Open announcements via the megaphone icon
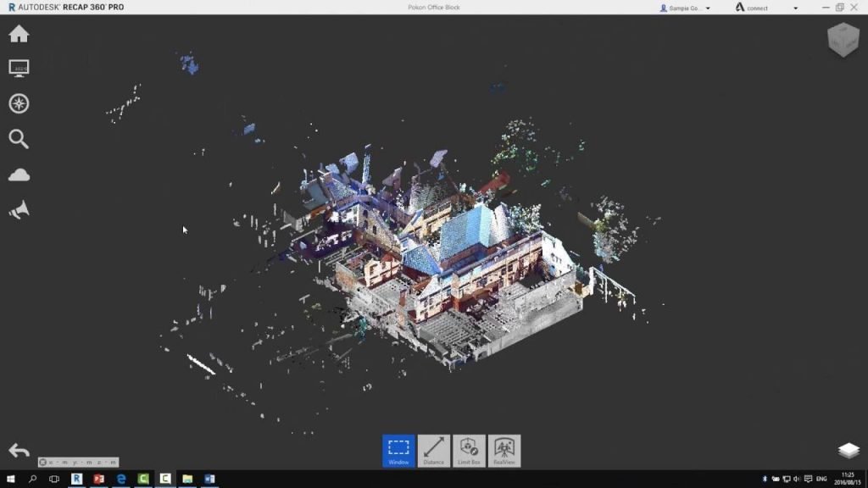868x488 pixels. [19, 209]
